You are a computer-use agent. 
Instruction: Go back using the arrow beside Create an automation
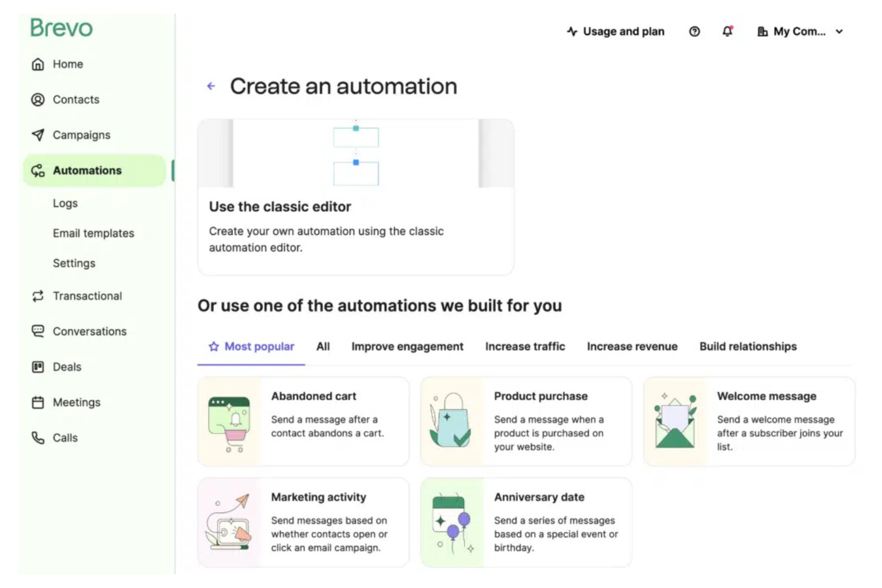(x=210, y=86)
